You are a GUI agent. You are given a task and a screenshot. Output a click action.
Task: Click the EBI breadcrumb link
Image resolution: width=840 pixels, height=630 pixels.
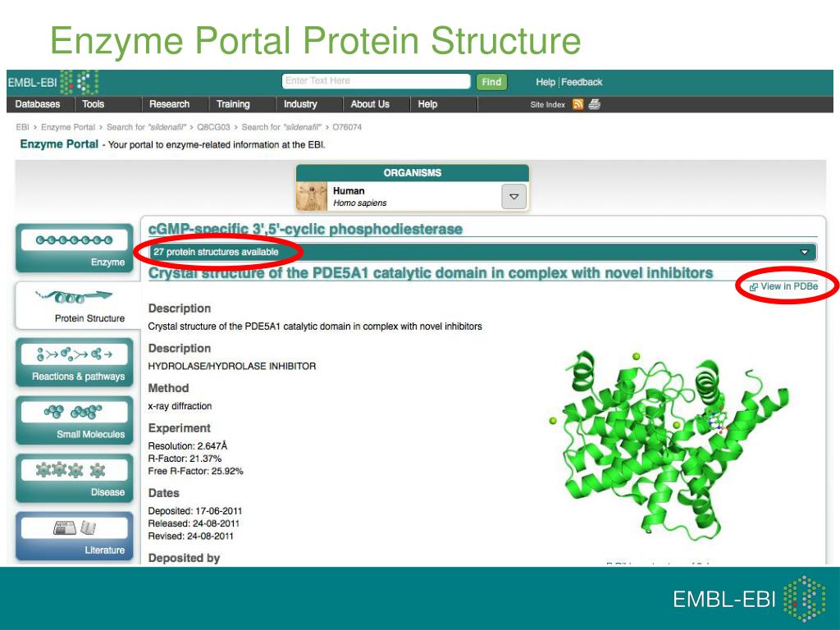pyautogui.click(x=22, y=127)
